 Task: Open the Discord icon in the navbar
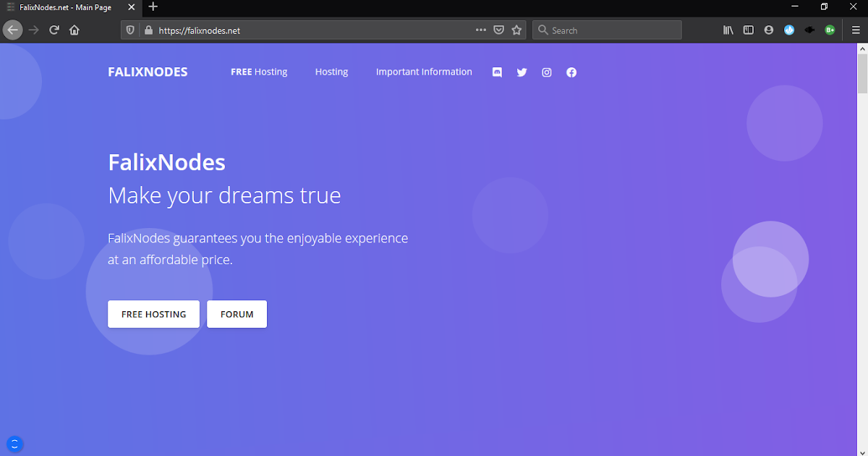tap(497, 72)
